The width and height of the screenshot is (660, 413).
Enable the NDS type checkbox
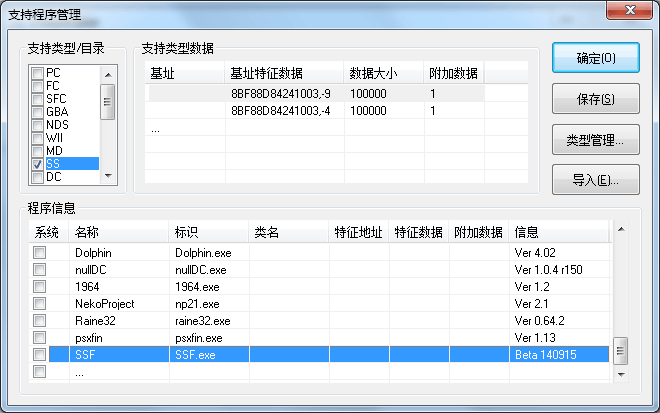pos(37,126)
